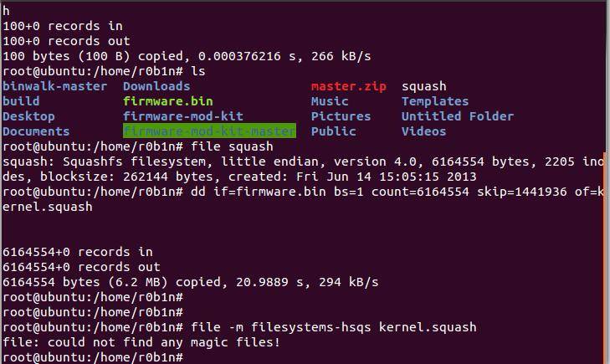
Task: Click the Documents directory entry
Action: click(x=36, y=131)
